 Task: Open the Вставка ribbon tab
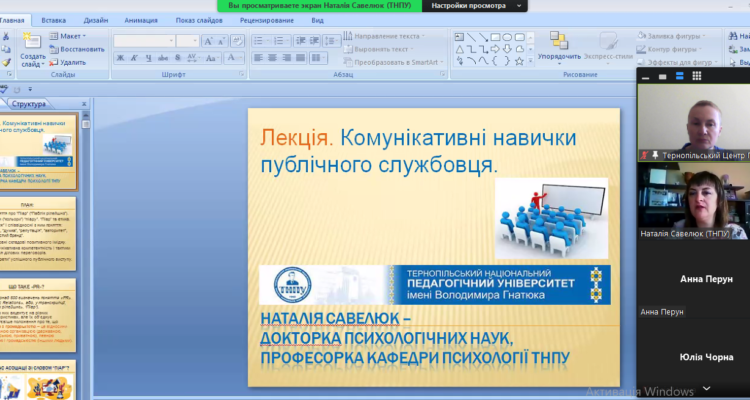click(54, 20)
